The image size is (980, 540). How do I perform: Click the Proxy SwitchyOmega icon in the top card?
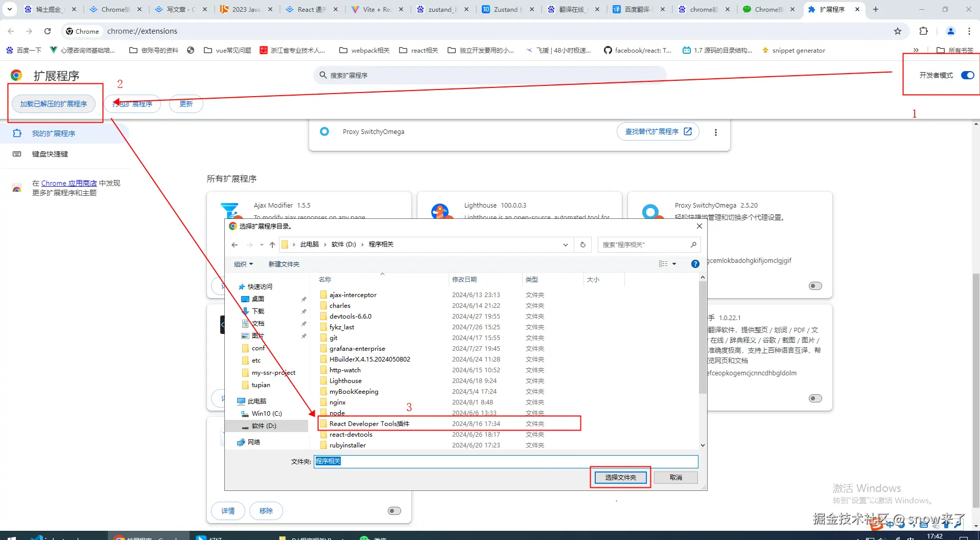[324, 132]
